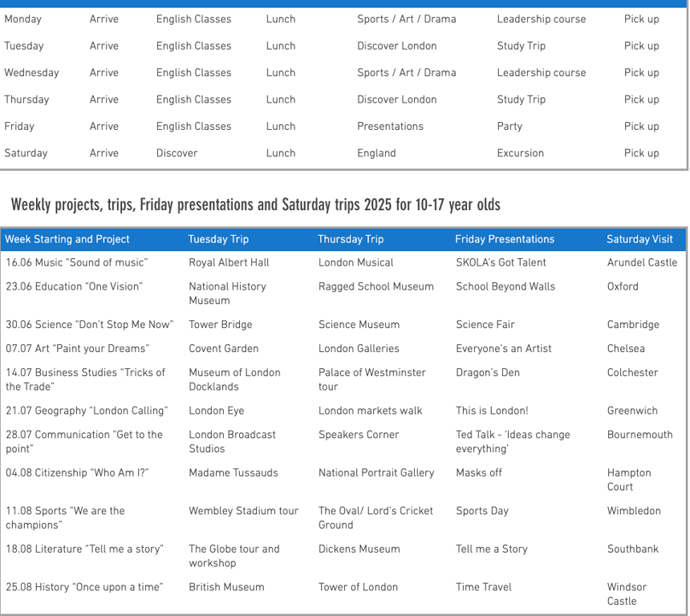Click the 'Thursday Trip' column header
This screenshot has height=616, width=690.
click(351, 239)
